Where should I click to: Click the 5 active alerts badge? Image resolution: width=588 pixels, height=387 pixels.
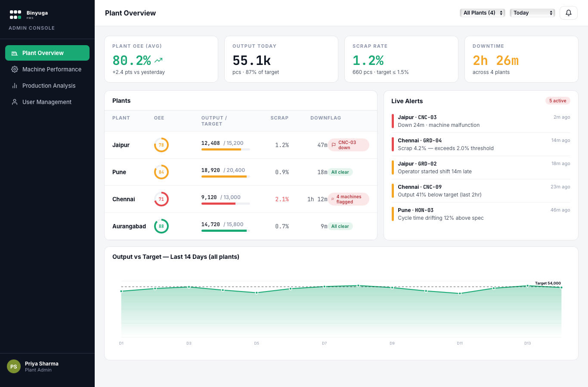[x=558, y=101]
